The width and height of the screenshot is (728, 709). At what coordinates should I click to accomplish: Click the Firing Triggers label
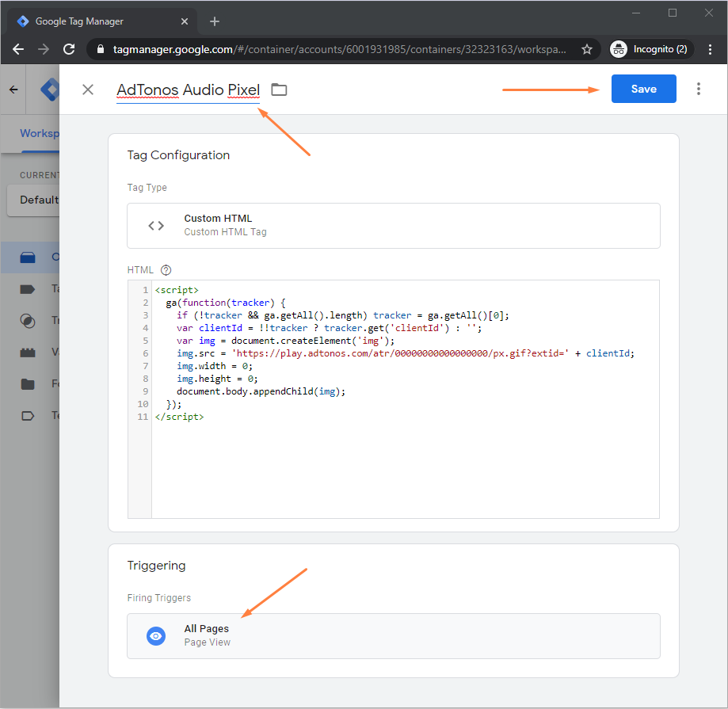pyautogui.click(x=158, y=597)
